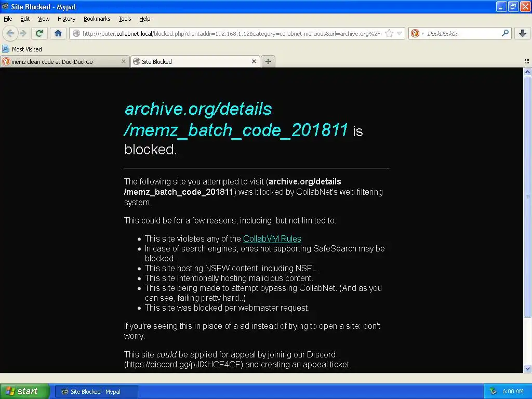
Task: Click the vertical scrollbar thumb
Action: click(x=527, y=197)
